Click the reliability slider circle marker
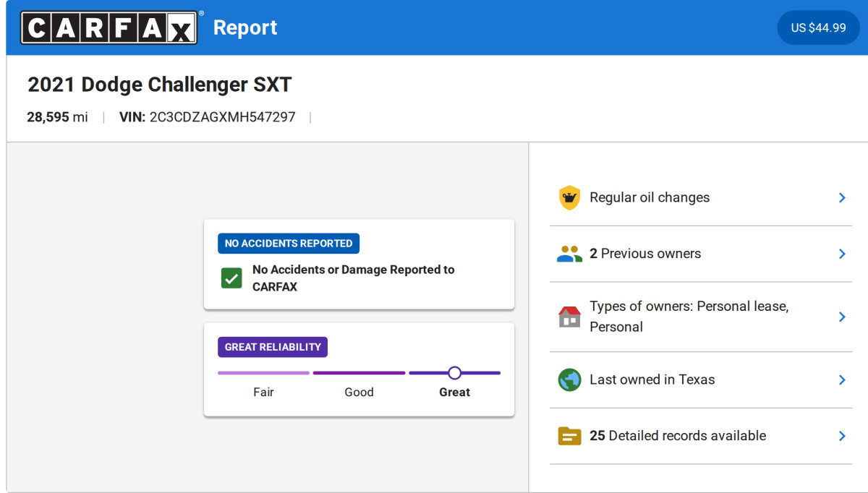This screenshot has height=493, width=868. click(454, 373)
